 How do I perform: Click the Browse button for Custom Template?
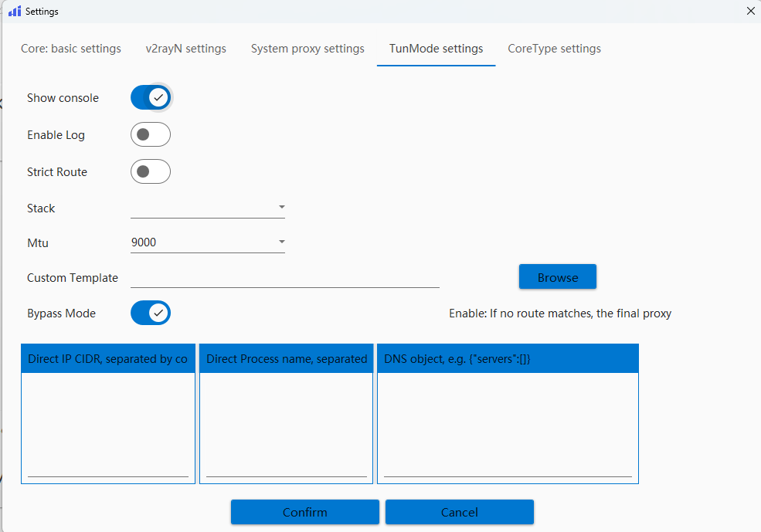point(557,276)
